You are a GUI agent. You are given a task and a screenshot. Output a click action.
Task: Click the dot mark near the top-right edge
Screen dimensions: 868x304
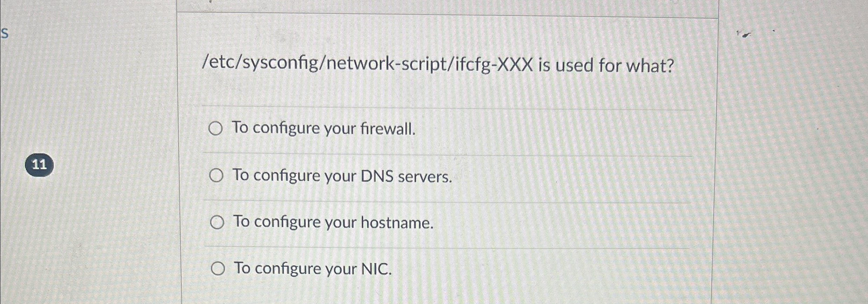774,31
